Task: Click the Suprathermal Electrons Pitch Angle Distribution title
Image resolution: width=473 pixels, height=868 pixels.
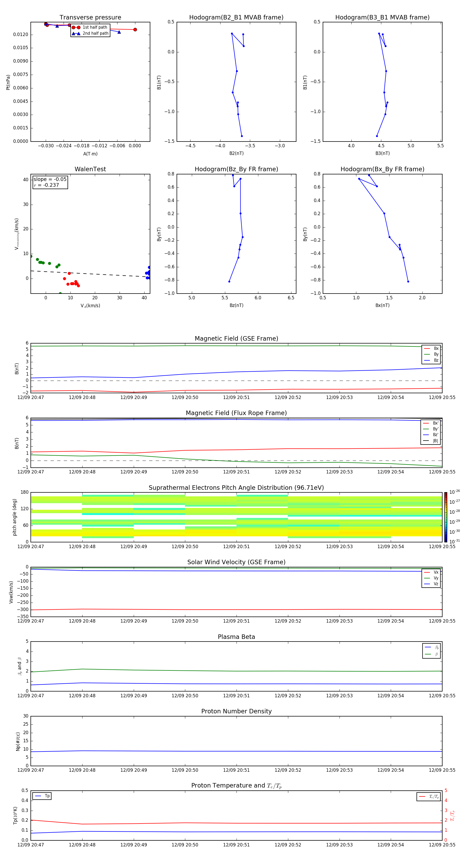Action: click(x=236, y=488)
